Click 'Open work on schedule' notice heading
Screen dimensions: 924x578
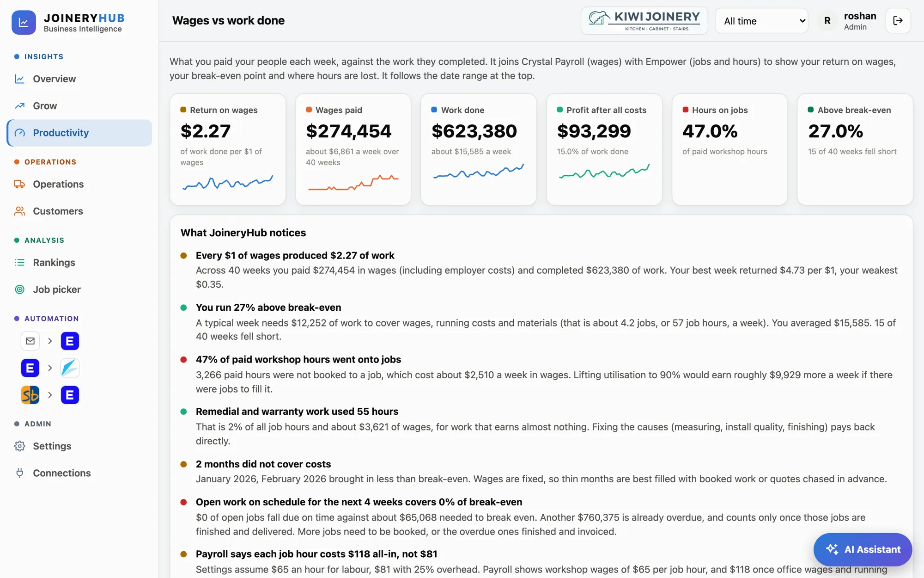click(x=359, y=502)
